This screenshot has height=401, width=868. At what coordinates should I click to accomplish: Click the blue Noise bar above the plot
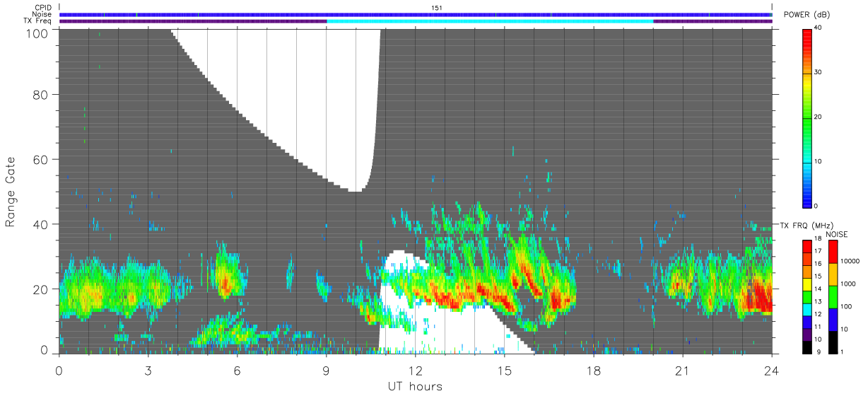click(x=415, y=14)
